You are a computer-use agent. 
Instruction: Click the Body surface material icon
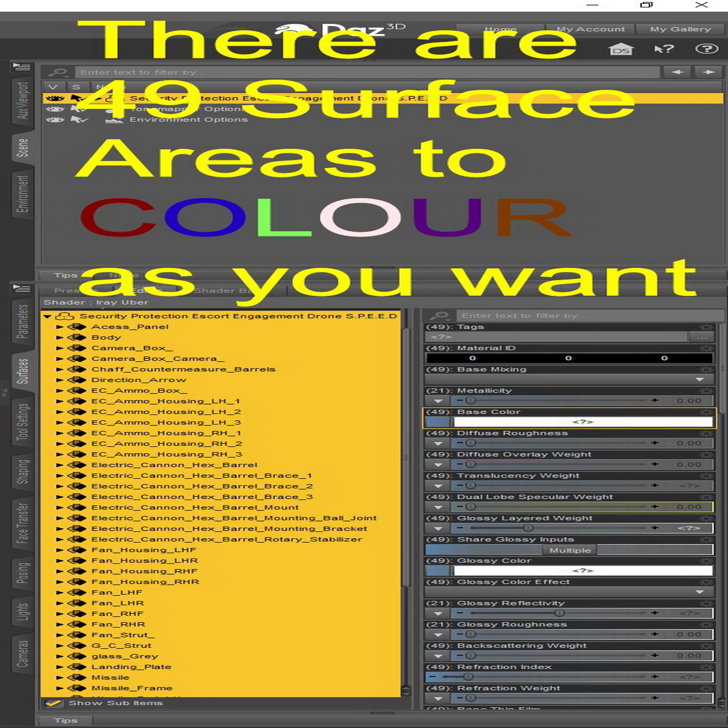(x=77, y=337)
